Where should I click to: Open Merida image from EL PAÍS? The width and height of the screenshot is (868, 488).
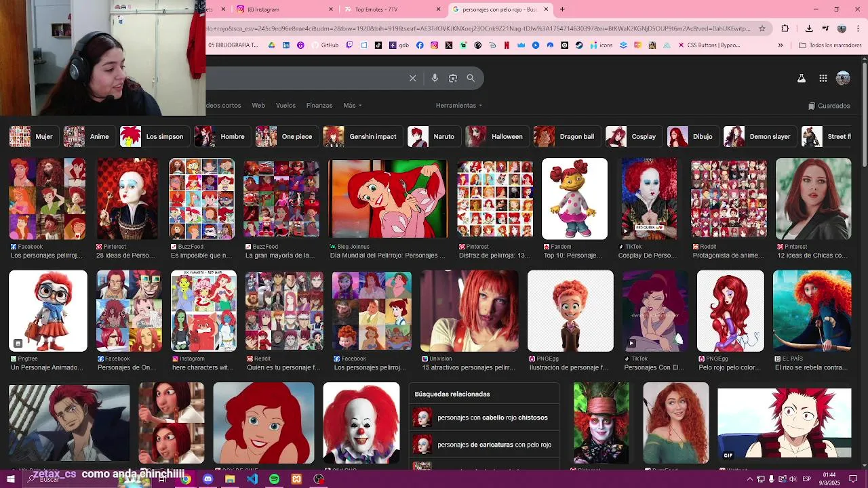(x=812, y=310)
